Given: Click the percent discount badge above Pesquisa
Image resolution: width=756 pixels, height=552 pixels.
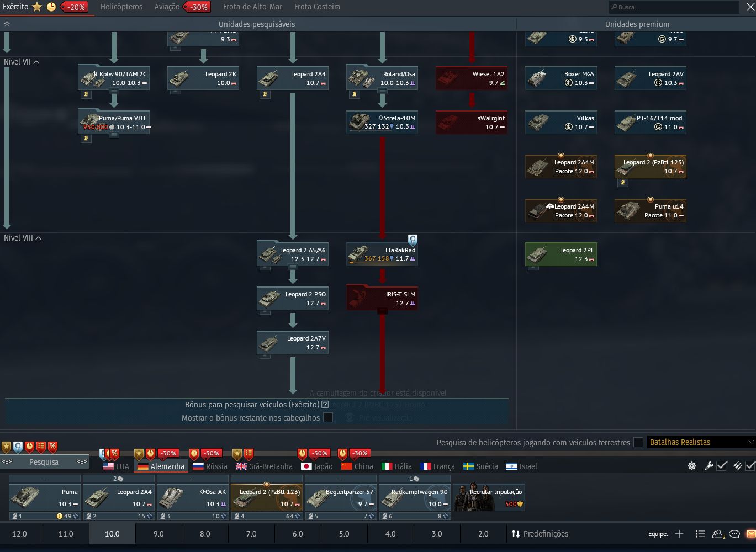Looking at the screenshot, I should 52,447.
